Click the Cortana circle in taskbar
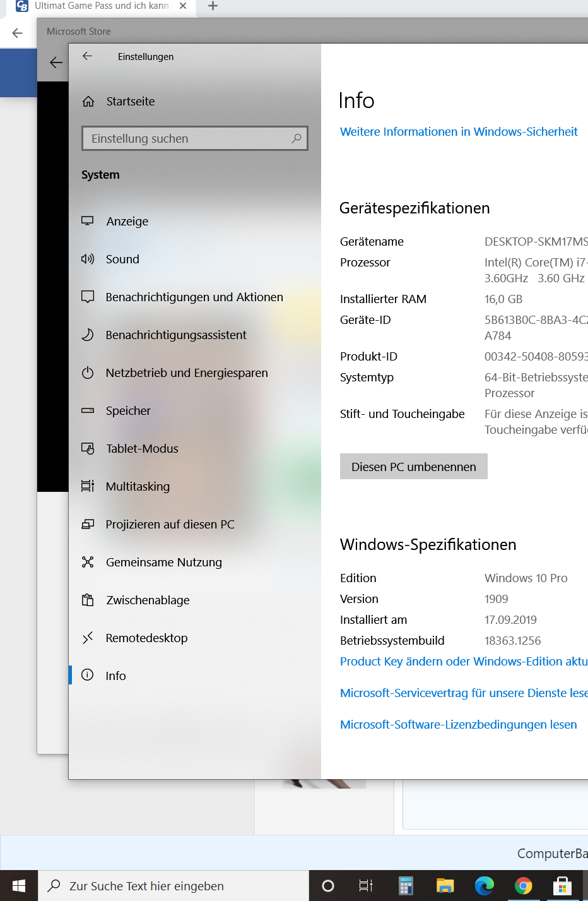Viewport: 588px width, 901px height. pyautogui.click(x=328, y=886)
